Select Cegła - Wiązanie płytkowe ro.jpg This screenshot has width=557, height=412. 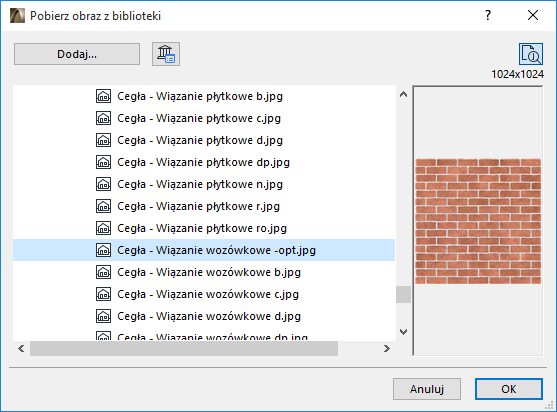[202, 228]
